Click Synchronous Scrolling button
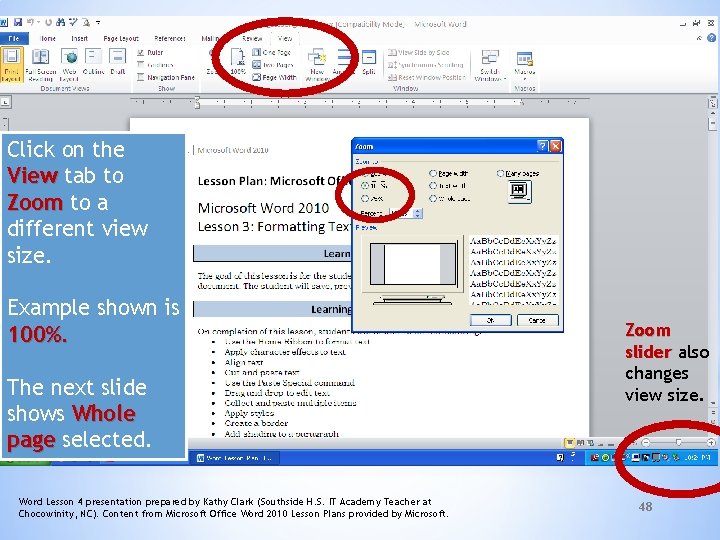This screenshot has width=720, height=540. coord(426,65)
